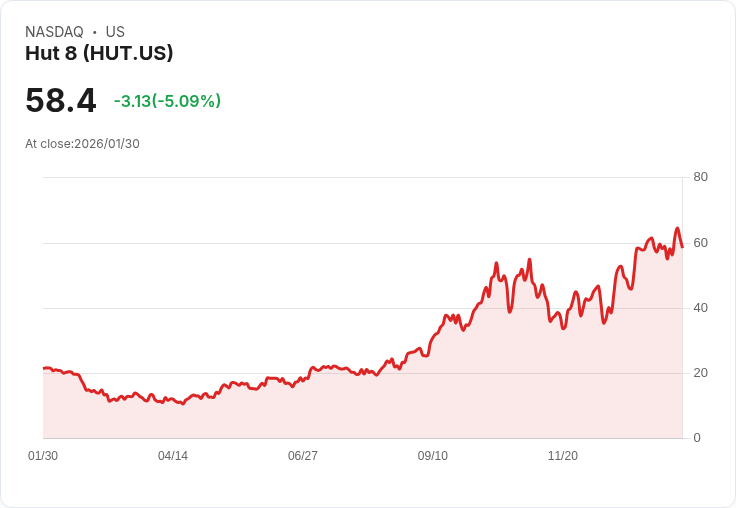Click the 80 value on the y-axis
The width and height of the screenshot is (736, 508).
pyautogui.click(x=700, y=177)
